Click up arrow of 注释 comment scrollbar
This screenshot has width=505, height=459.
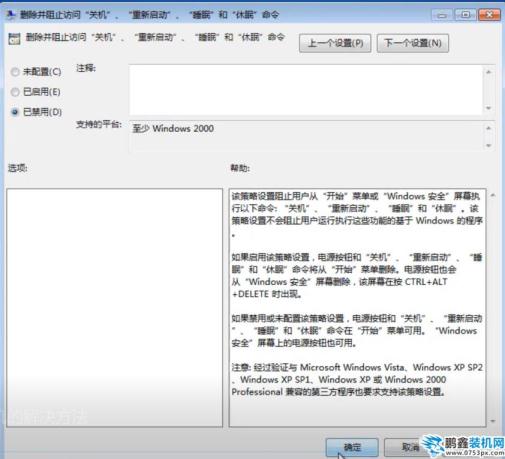click(x=489, y=72)
